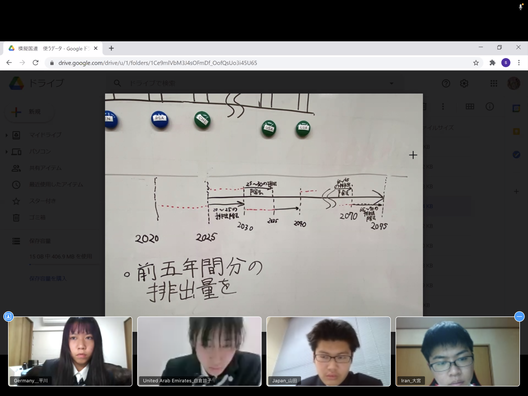The height and width of the screenshot is (396, 528).
Task: Open the storage purchase link in the sidebar
Action: tap(48, 278)
